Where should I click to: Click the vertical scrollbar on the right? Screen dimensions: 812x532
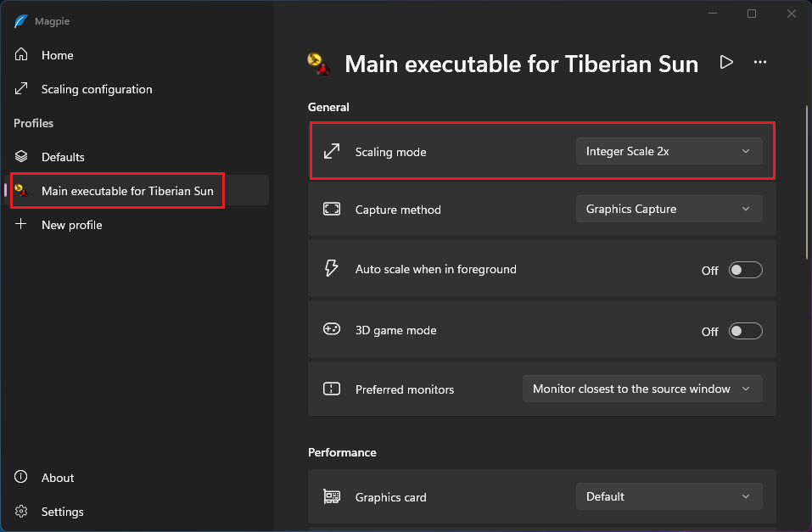tap(806, 182)
